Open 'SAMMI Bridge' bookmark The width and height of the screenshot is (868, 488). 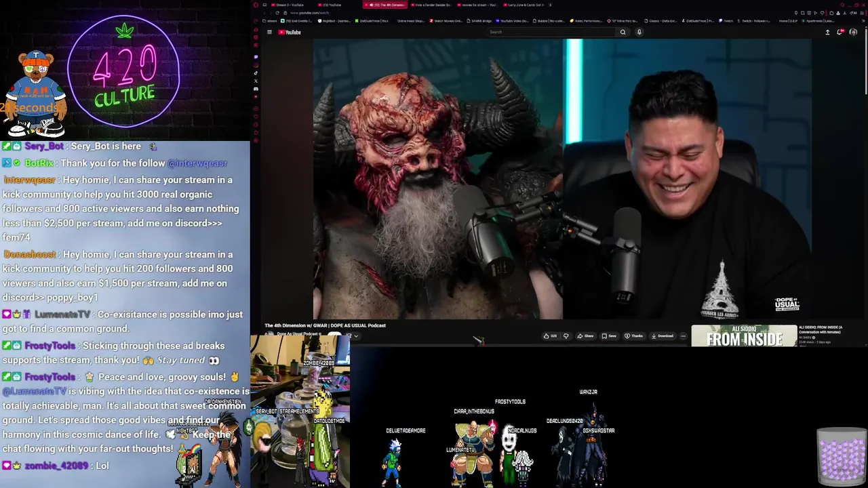pyautogui.click(x=479, y=21)
